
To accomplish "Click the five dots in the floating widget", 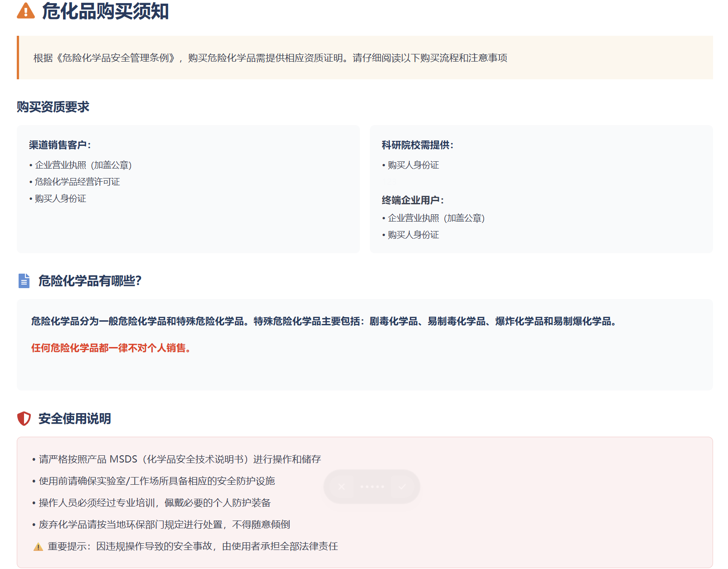I will pyautogui.click(x=372, y=487).
